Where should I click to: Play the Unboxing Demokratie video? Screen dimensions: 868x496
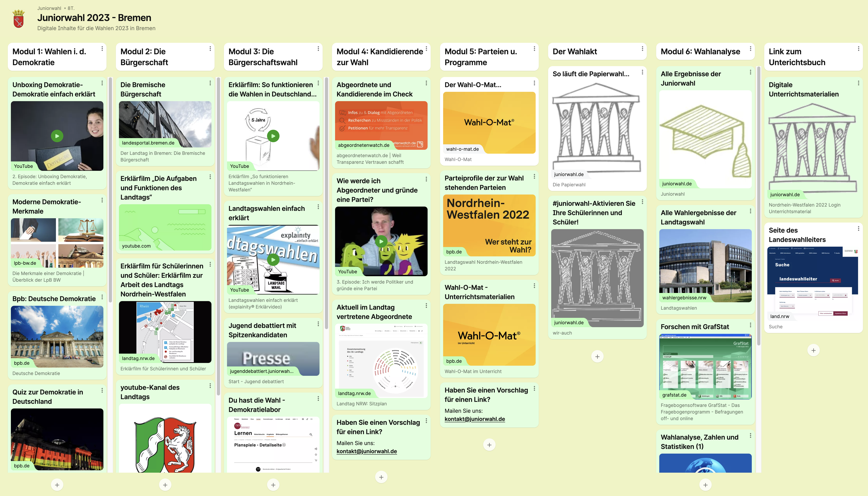[57, 136]
